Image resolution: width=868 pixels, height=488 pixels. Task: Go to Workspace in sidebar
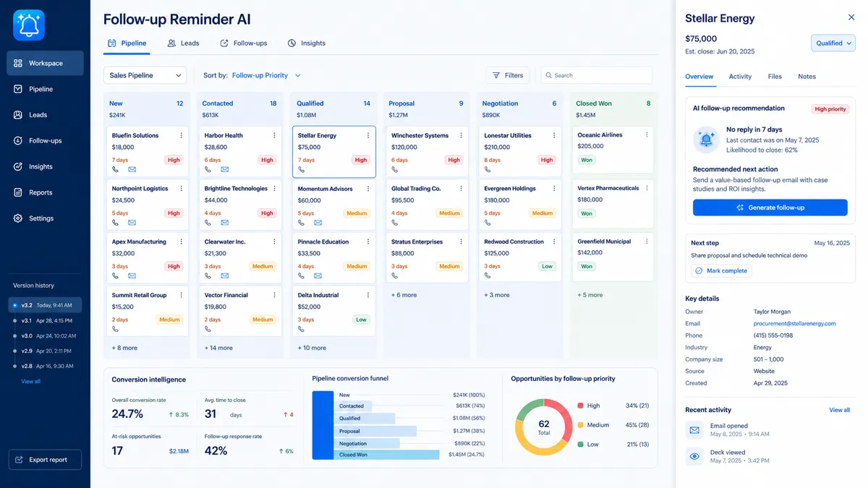point(46,63)
